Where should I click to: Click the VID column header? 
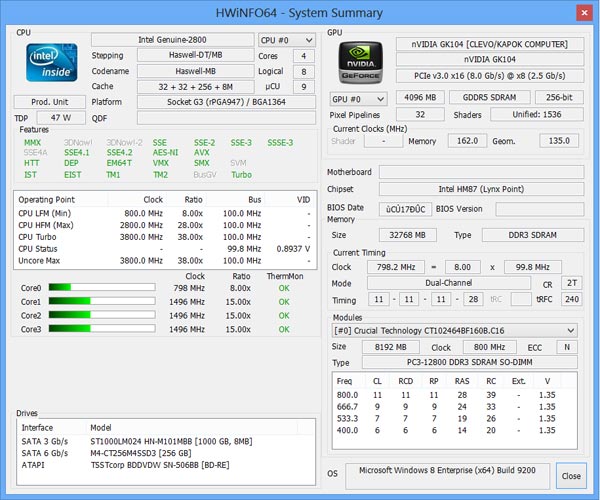pyautogui.click(x=290, y=200)
